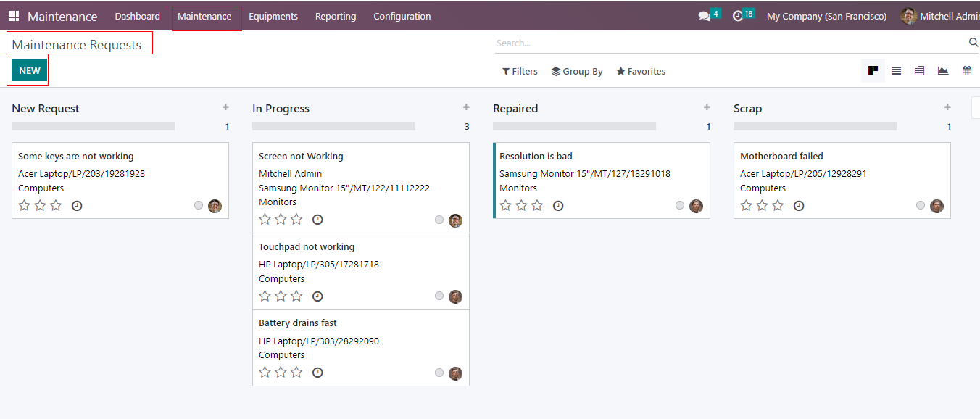This screenshot has width=980, height=419.
Task: Toggle kanban state dot on Resolution is bad card
Action: click(680, 206)
